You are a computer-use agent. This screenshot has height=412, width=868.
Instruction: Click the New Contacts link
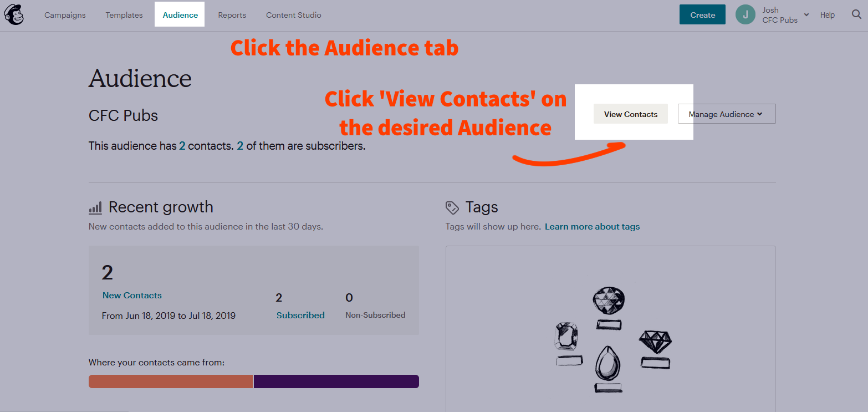coord(132,296)
